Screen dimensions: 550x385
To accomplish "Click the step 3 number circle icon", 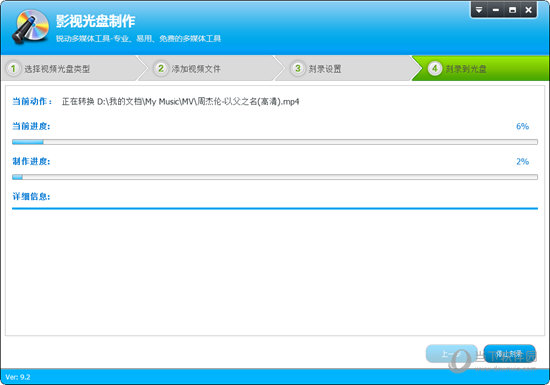I will click(298, 68).
